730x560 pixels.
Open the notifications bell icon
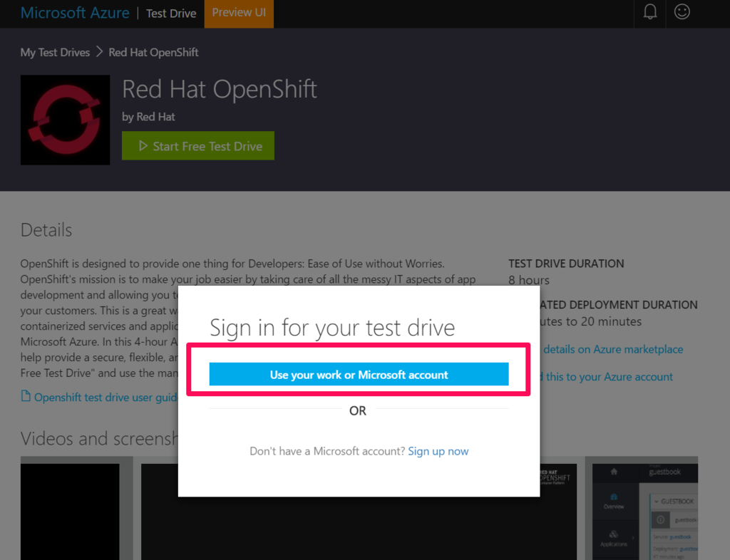click(x=650, y=12)
